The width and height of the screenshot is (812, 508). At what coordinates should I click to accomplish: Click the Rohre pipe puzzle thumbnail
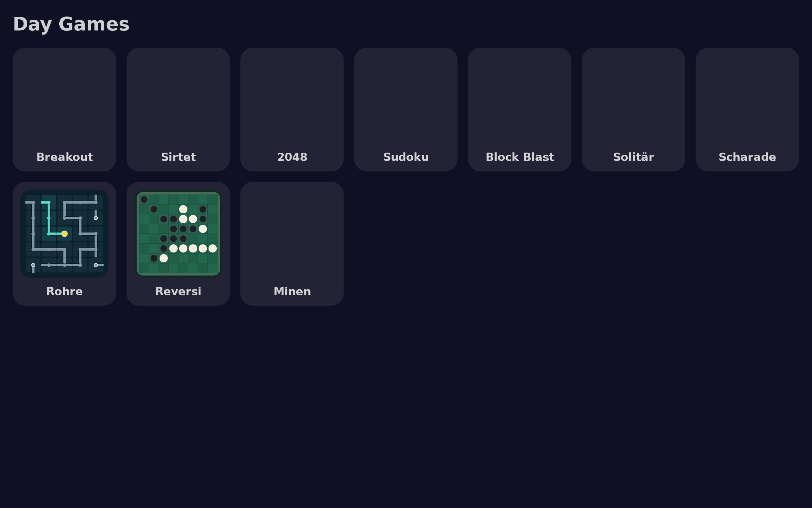[64, 233]
